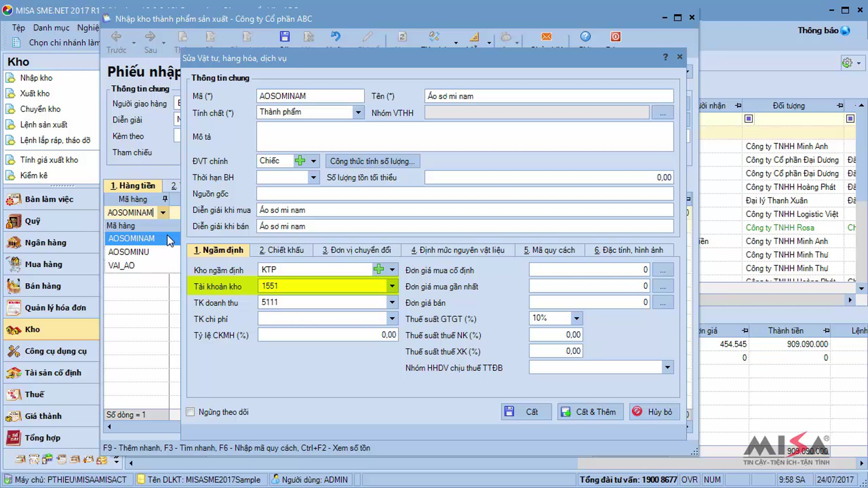
Task: Open the Thời hạn BH dropdown
Action: pyautogui.click(x=313, y=177)
